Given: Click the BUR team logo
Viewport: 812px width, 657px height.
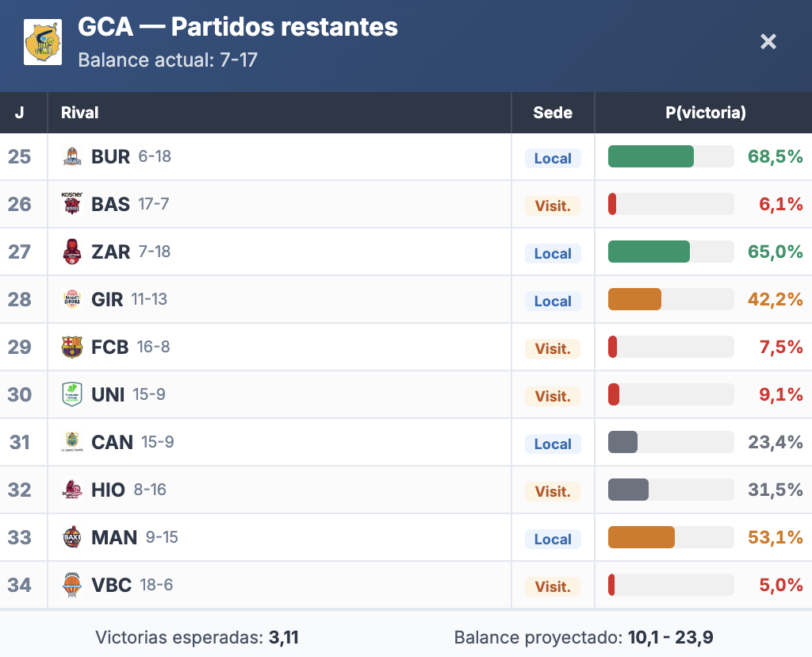Looking at the screenshot, I should (72, 157).
